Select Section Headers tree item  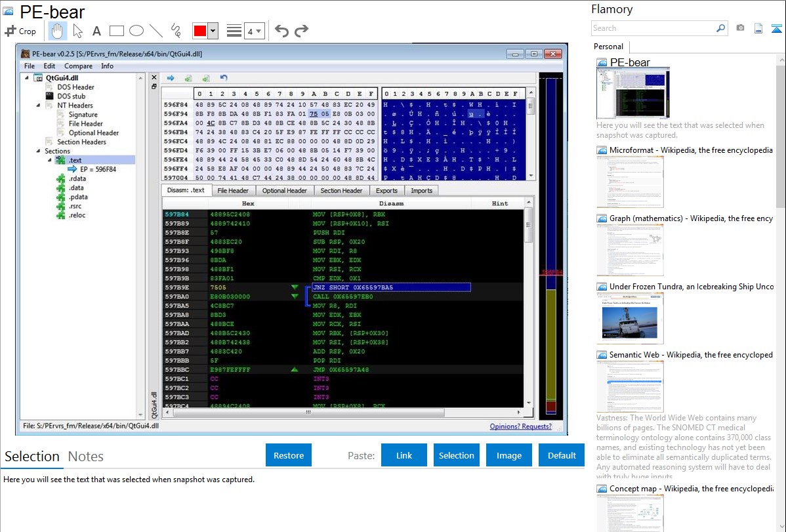pyautogui.click(x=82, y=142)
